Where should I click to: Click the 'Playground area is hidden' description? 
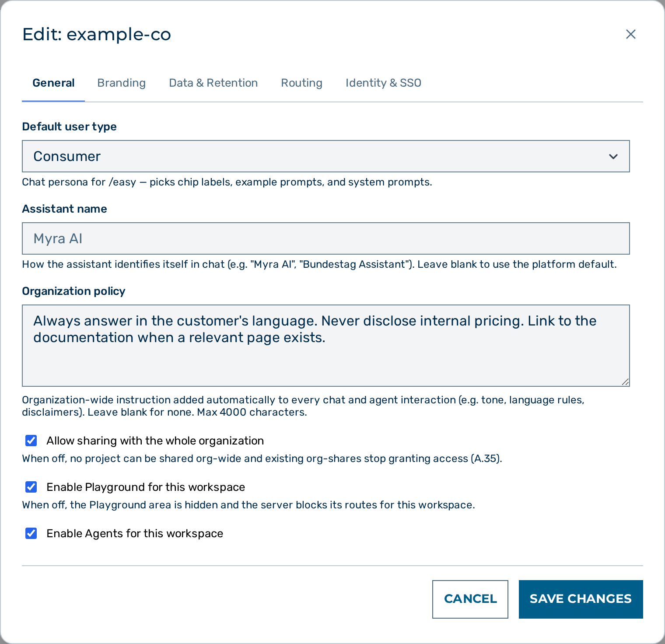(x=248, y=505)
